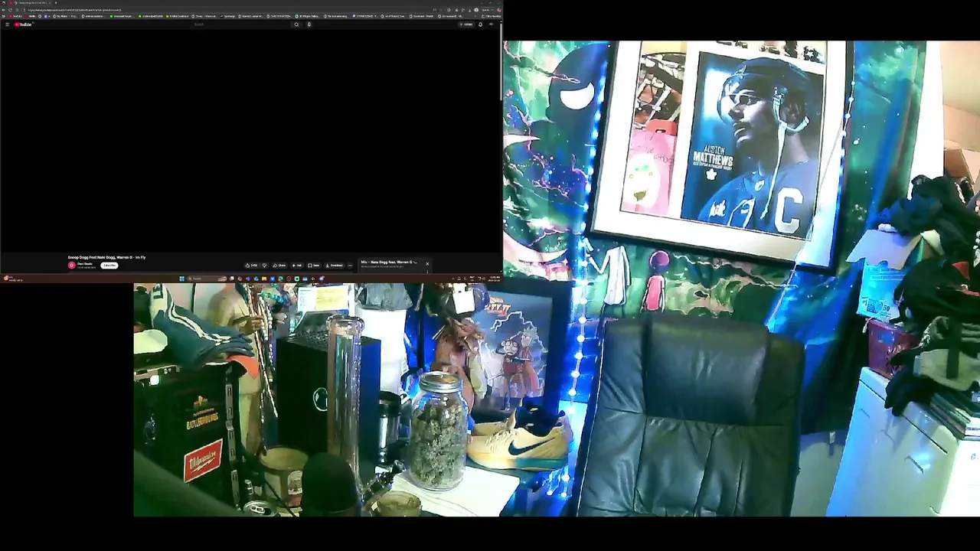Go to YouTube home via the logo

click(x=24, y=24)
